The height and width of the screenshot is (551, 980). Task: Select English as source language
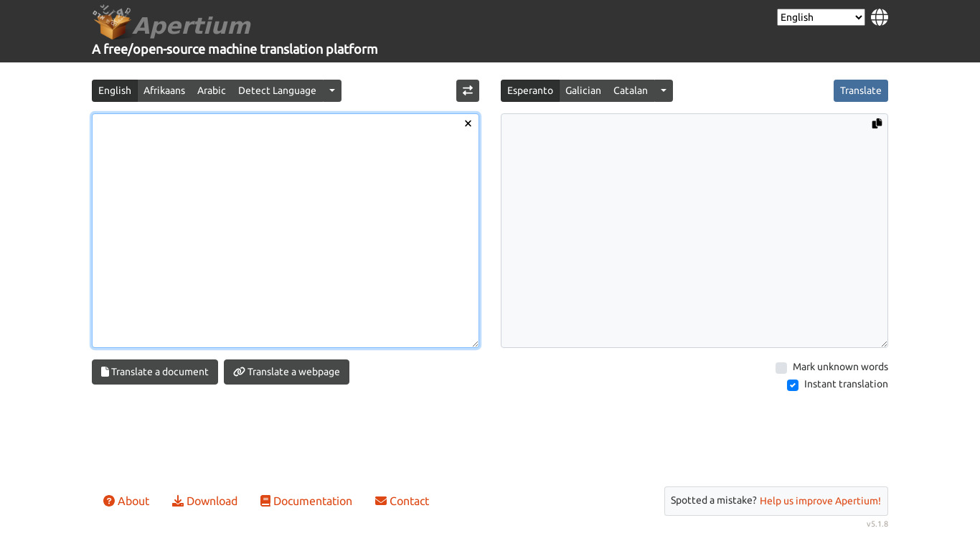[115, 90]
